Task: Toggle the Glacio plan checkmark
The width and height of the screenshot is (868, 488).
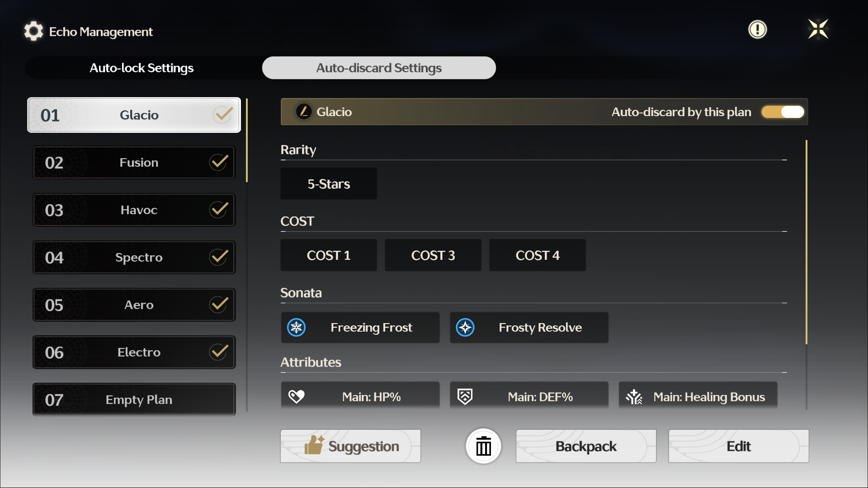Action: [x=223, y=115]
